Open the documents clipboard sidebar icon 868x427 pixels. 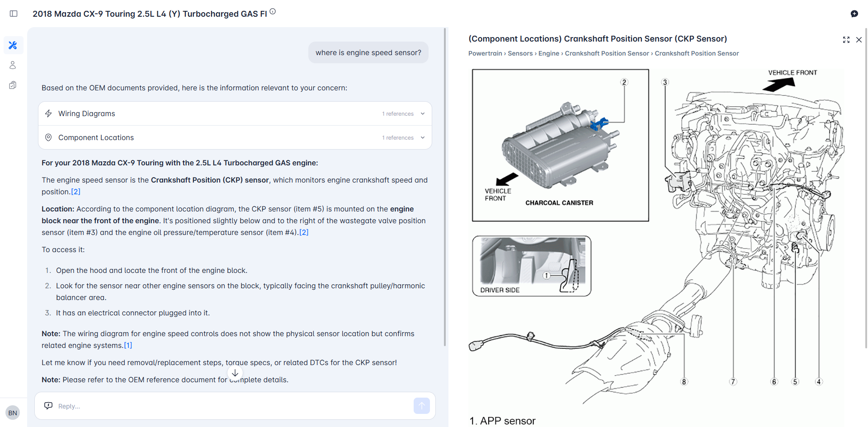tap(13, 85)
